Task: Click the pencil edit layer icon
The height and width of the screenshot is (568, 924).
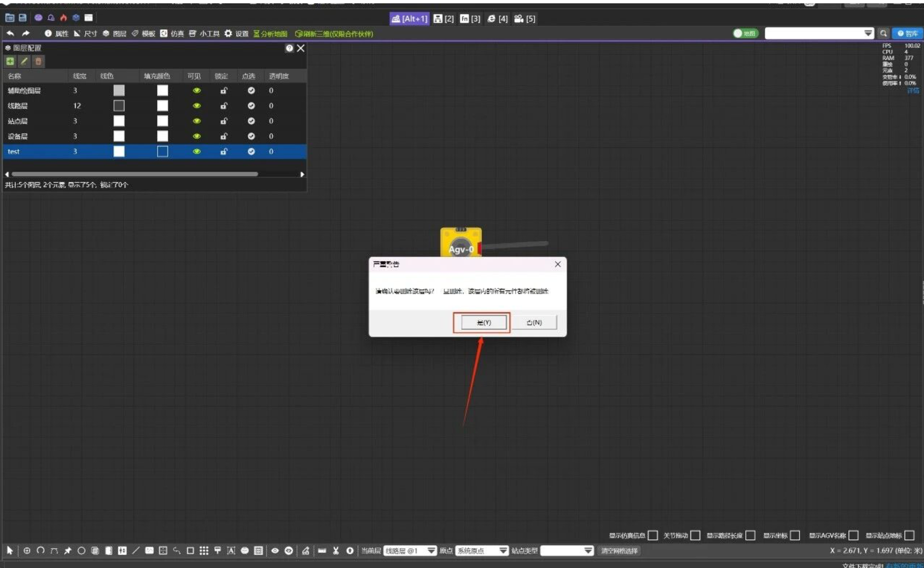Action: [24, 61]
